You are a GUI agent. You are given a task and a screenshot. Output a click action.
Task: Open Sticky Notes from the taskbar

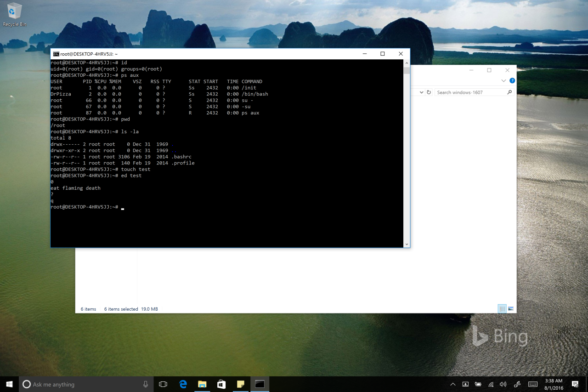coord(240,384)
